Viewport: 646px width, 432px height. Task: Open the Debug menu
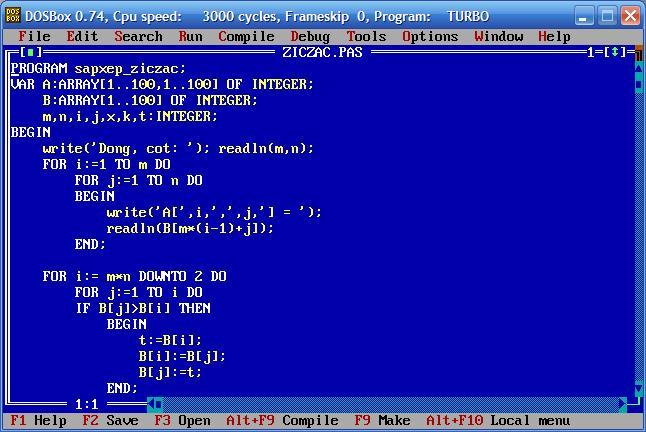point(310,36)
